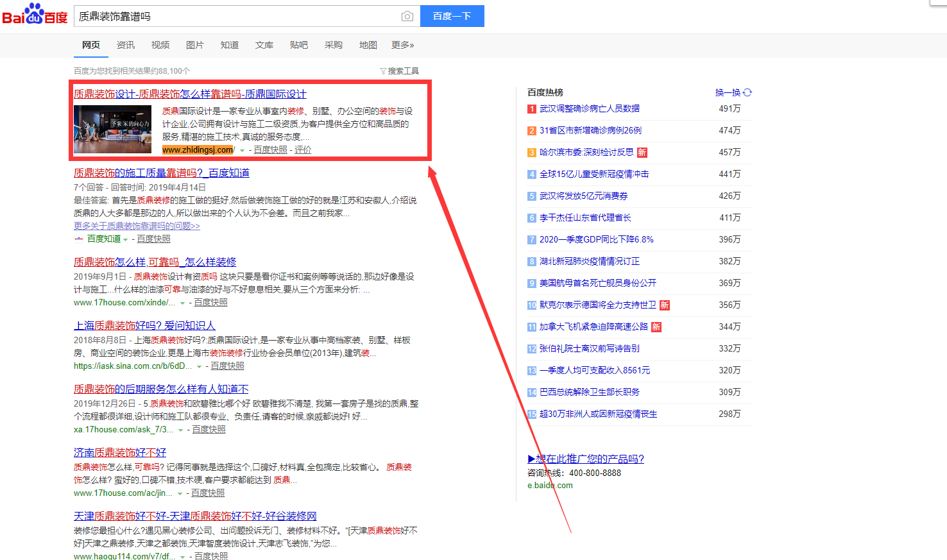Click the Baidu logo

(35, 14)
